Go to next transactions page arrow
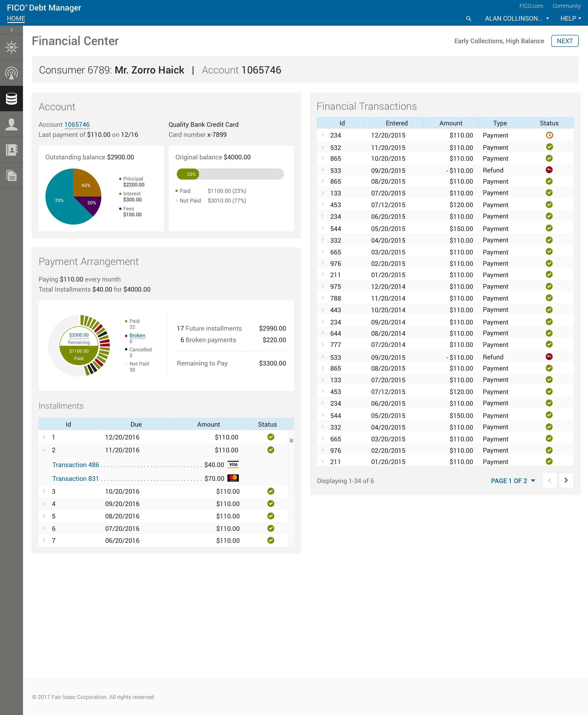 click(566, 480)
